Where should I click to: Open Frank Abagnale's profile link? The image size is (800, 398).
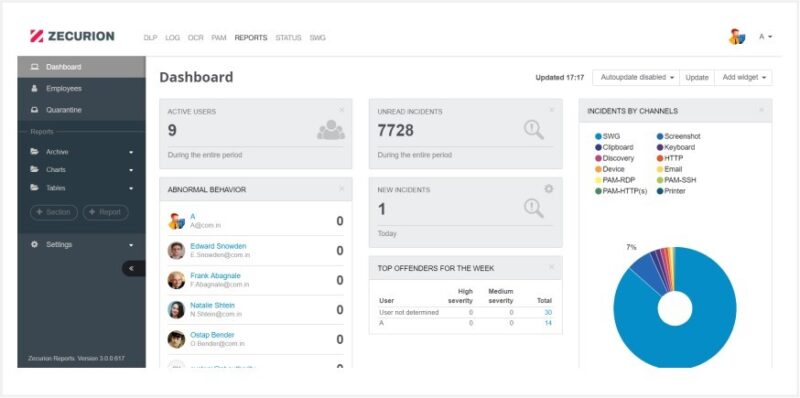tap(215, 276)
